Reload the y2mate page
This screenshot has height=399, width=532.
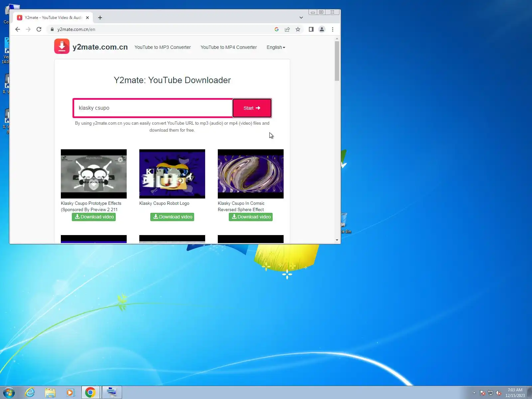tap(39, 29)
